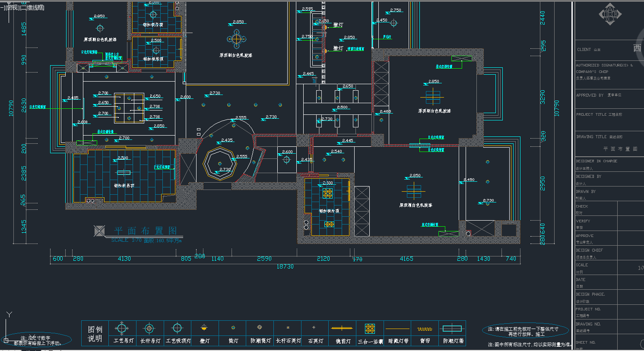Click the vertical 2385 dimension on left
This screenshot has width=644, height=351.
pyautogui.click(x=24, y=173)
